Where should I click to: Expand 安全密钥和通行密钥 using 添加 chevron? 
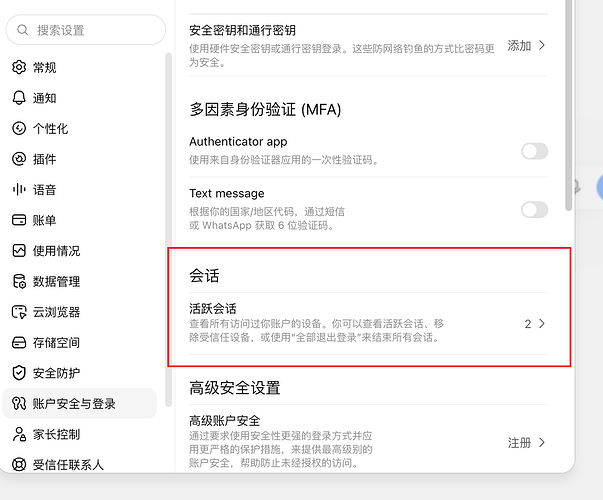pos(542,45)
